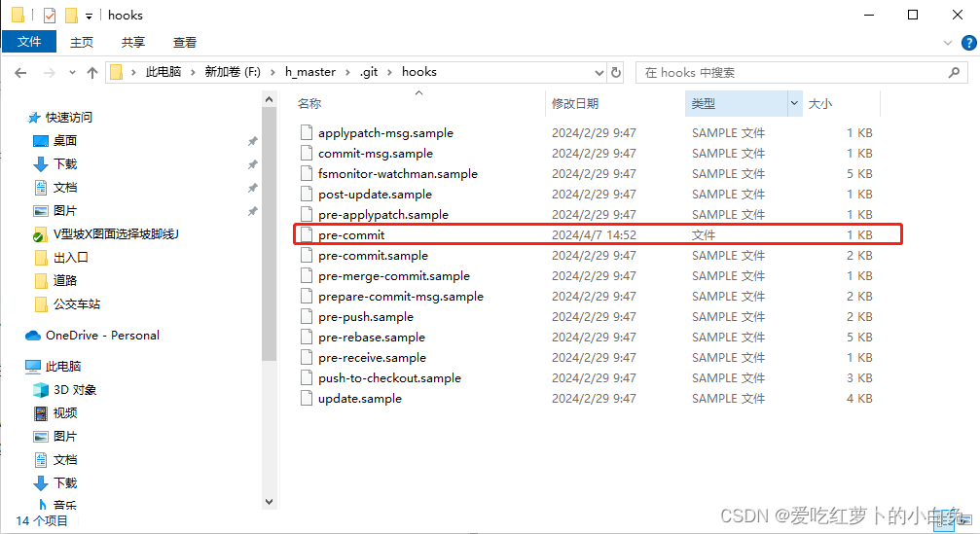The height and width of the screenshot is (534, 980).
Task: Click 新加卷 (F:) in the address path
Action: pyautogui.click(x=233, y=72)
